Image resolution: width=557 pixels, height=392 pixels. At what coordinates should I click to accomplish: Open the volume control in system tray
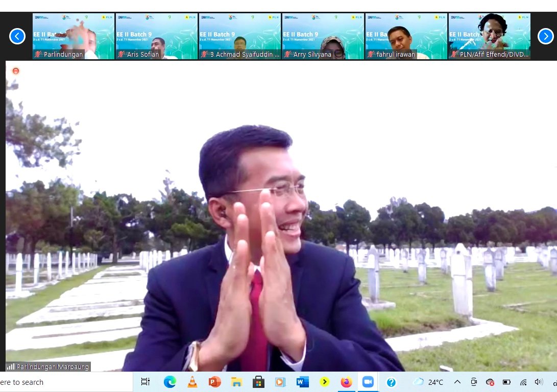click(x=539, y=382)
